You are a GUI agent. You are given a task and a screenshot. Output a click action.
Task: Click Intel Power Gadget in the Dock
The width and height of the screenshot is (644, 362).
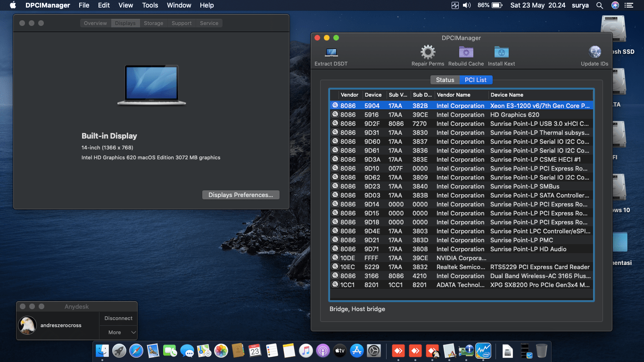pos(483,351)
